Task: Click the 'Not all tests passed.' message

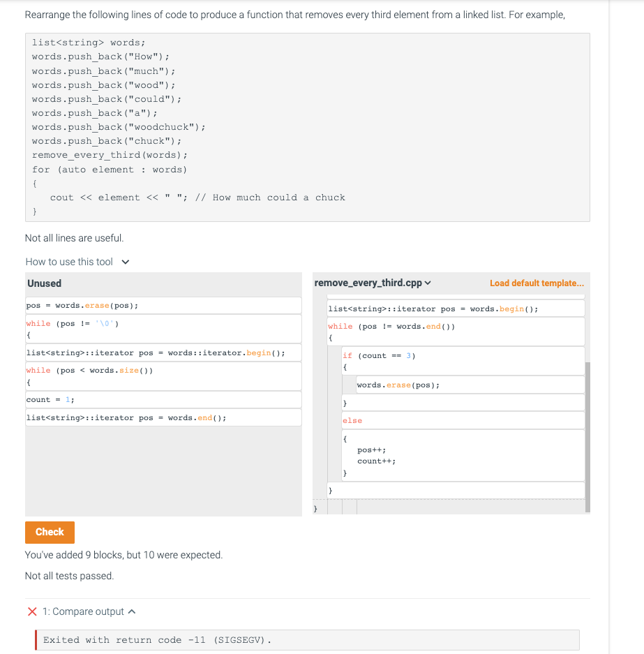Action: [x=69, y=576]
